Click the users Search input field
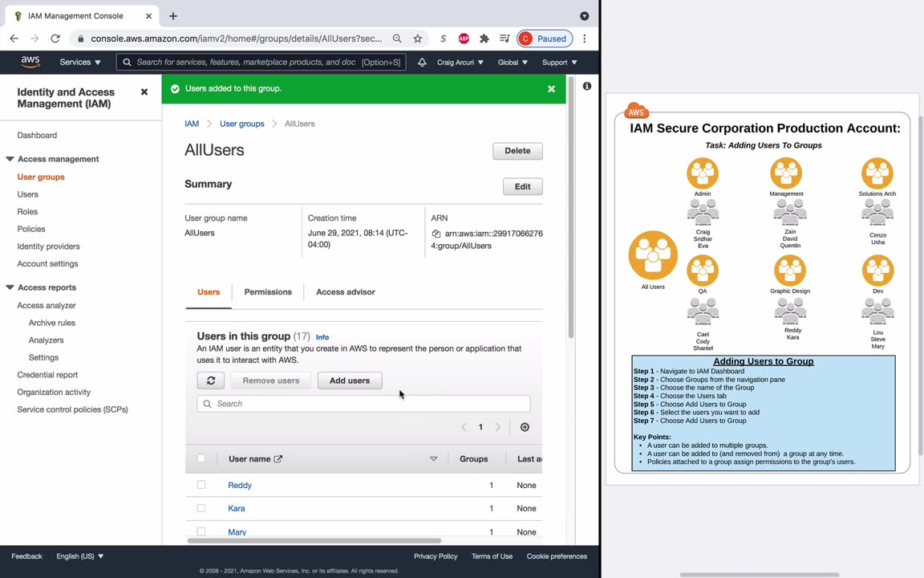This screenshot has height=578, width=924. 363,404
